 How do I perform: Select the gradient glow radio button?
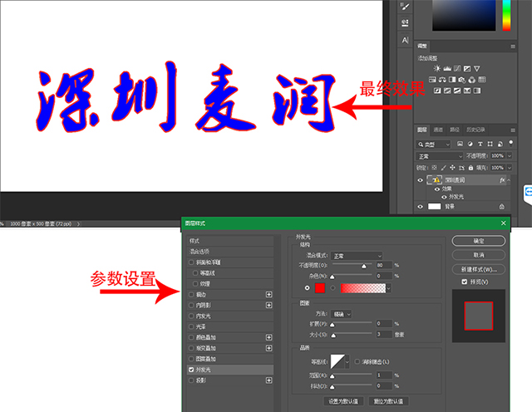pyautogui.click(x=332, y=288)
